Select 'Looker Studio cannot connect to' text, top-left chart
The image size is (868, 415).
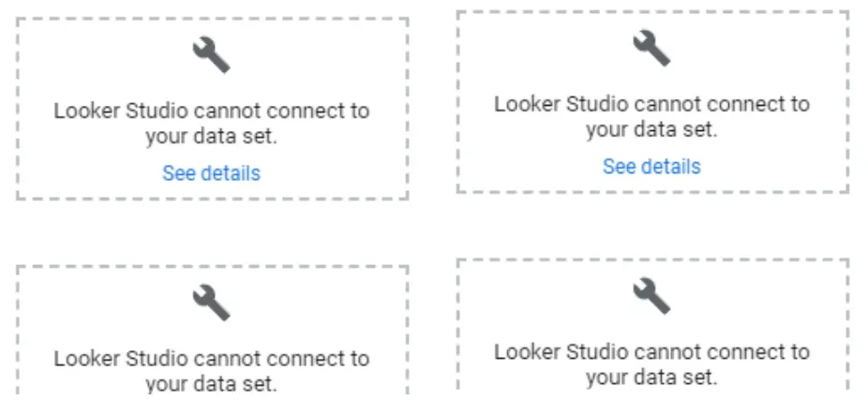211,111
